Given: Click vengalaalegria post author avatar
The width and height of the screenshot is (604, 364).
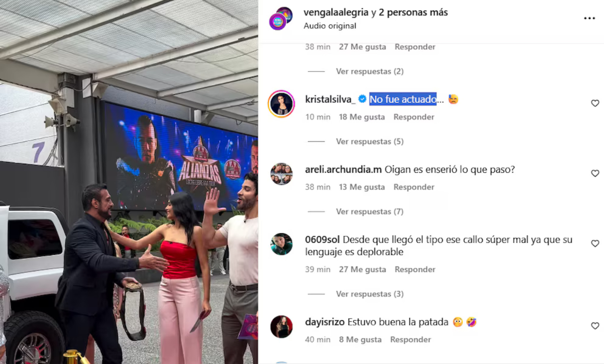Looking at the screenshot, I should (280, 18).
